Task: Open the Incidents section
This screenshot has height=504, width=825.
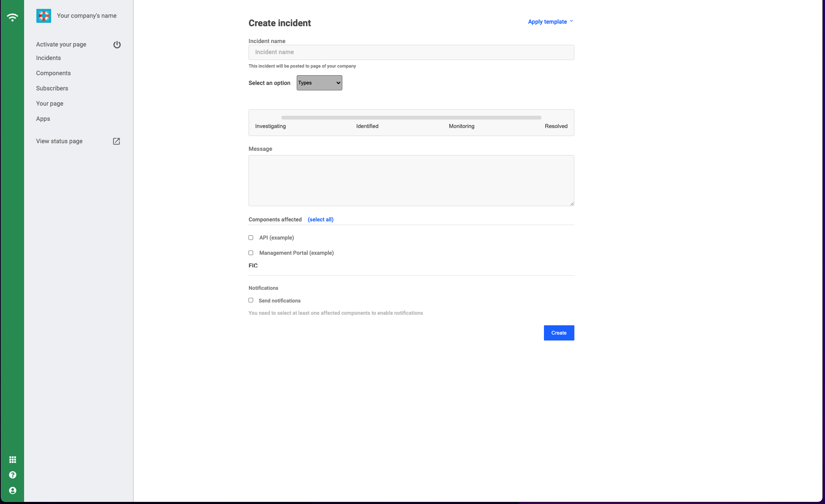Action: [x=48, y=58]
